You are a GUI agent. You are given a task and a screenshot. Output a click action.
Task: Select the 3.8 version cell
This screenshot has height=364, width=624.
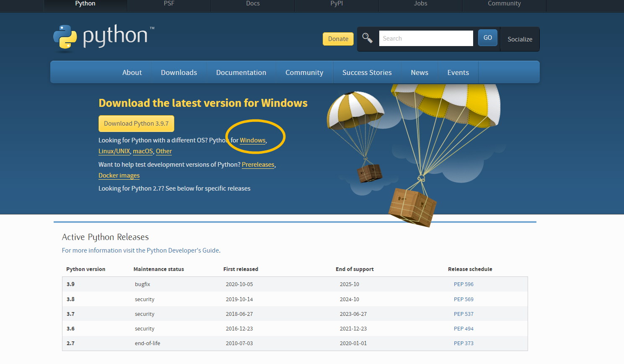coord(70,299)
